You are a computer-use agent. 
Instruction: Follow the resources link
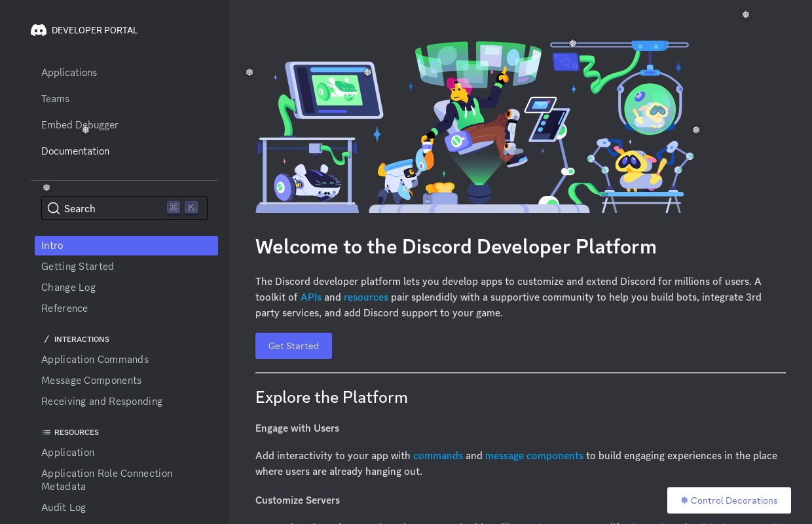point(366,297)
